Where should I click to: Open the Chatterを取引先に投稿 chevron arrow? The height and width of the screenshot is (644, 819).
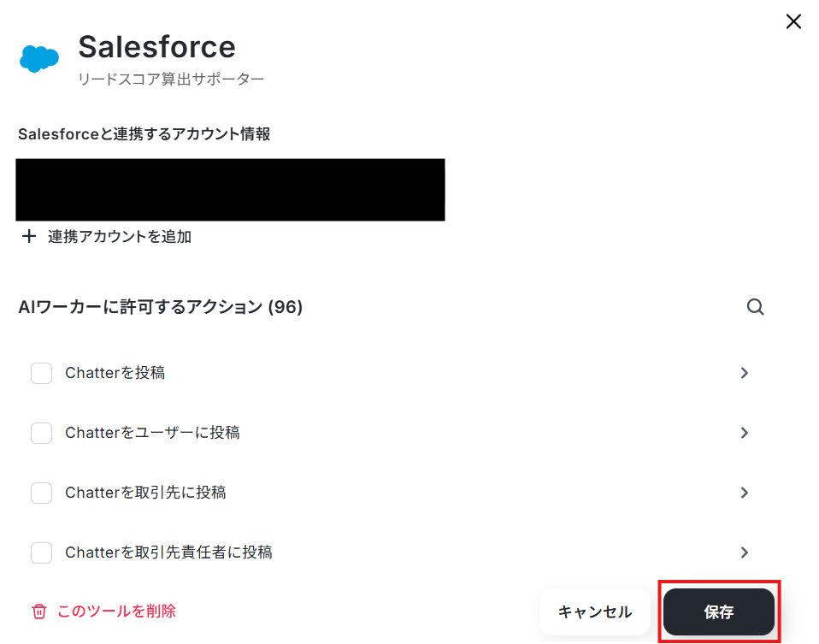point(745,493)
